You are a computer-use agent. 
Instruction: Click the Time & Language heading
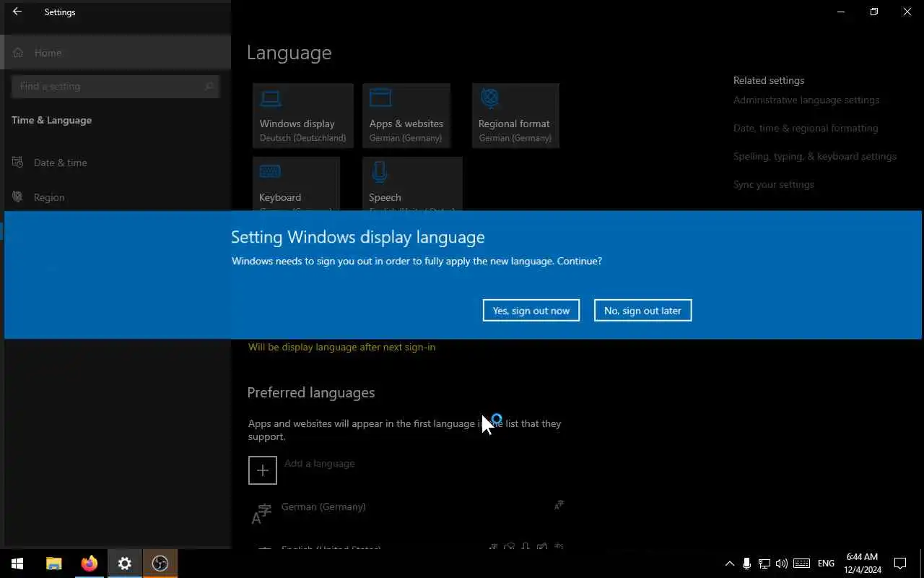pos(51,120)
